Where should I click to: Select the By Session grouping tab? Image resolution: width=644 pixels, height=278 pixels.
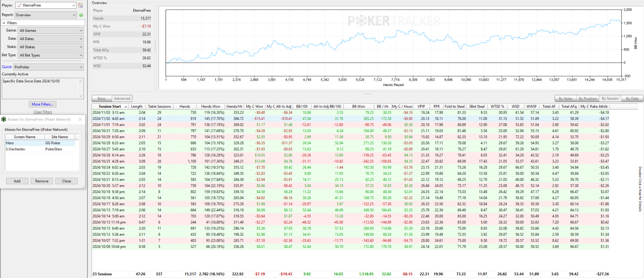(610, 99)
